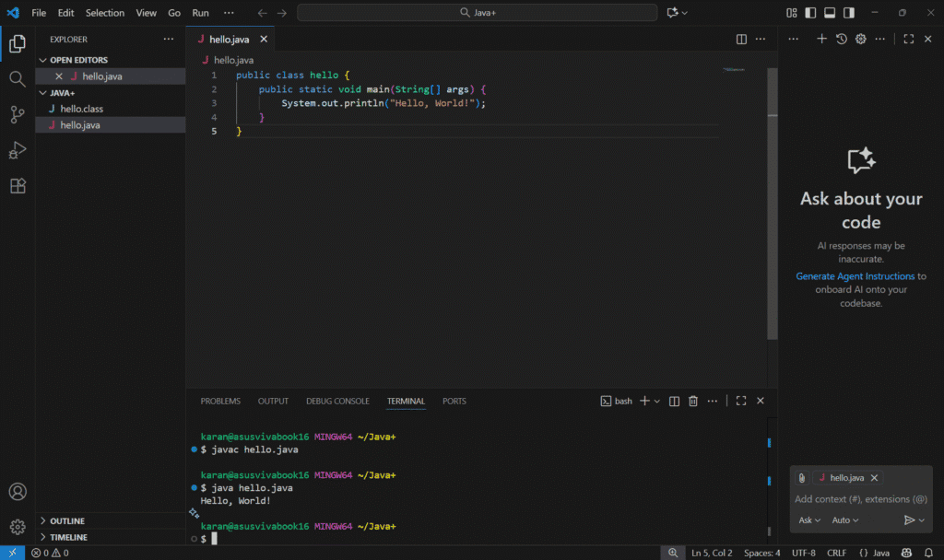Click the Generate Agent Instructions link
The image size is (944, 560).
pyautogui.click(x=855, y=275)
